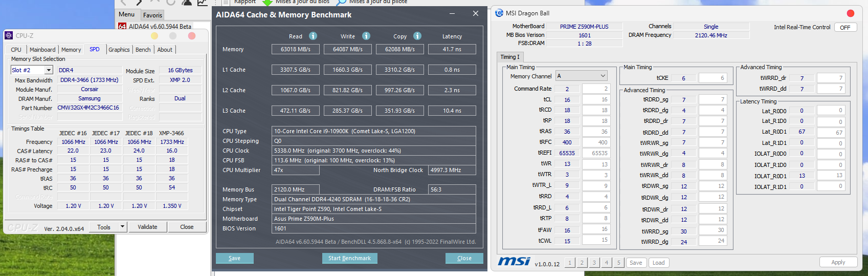Select profile slot 1 in MSI Dragon Ball
This screenshot has height=276, width=868.
tap(570, 263)
